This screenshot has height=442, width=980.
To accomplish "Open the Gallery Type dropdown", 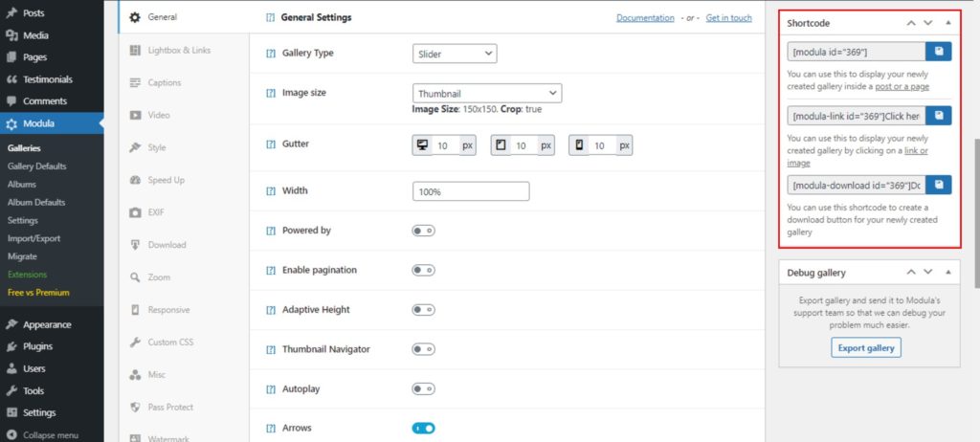I will coord(455,54).
